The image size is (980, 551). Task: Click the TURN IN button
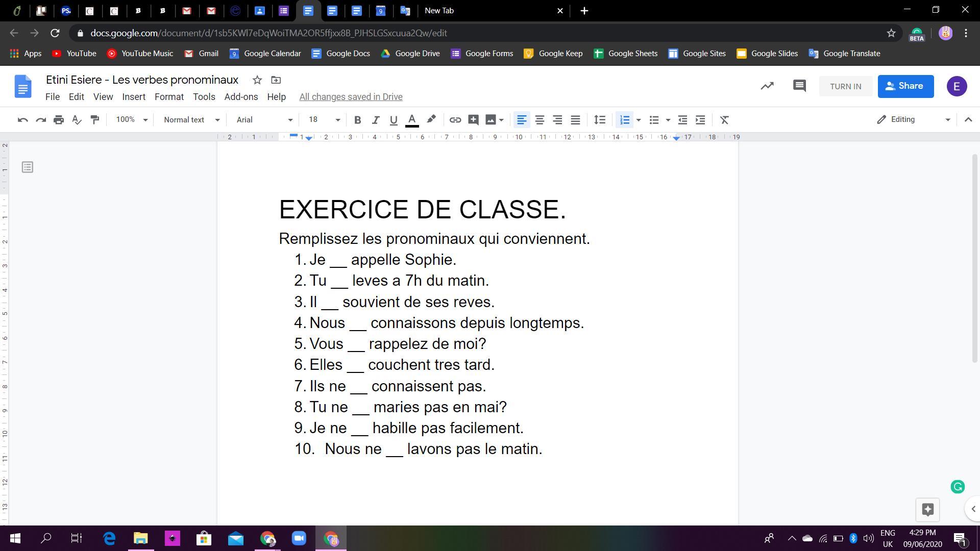(x=845, y=86)
